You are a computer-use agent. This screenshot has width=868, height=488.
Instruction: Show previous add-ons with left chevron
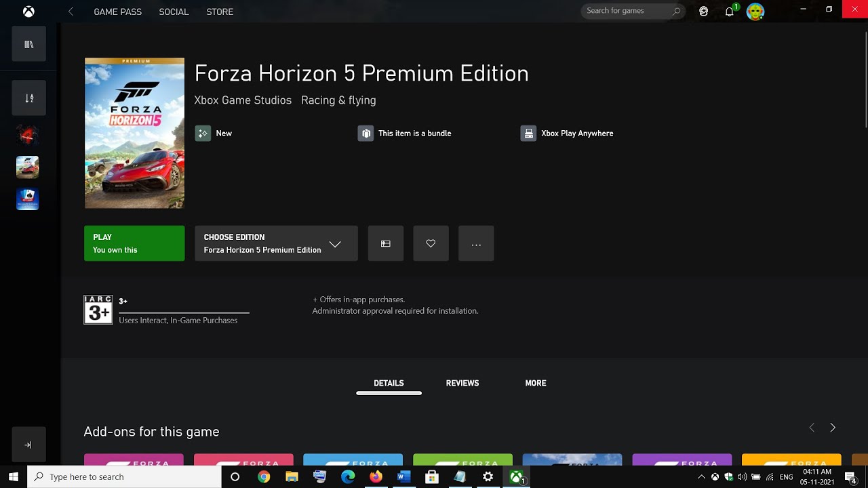click(x=812, y=428)
